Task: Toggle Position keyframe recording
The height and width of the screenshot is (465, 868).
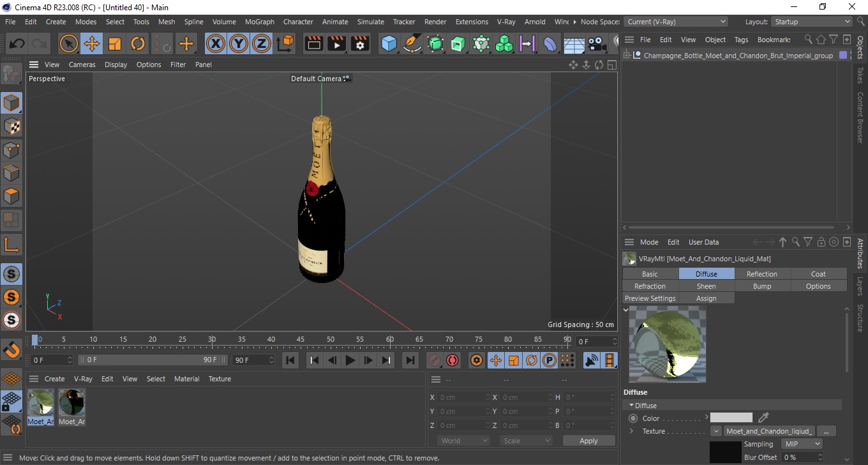Action: pos(496,360)
